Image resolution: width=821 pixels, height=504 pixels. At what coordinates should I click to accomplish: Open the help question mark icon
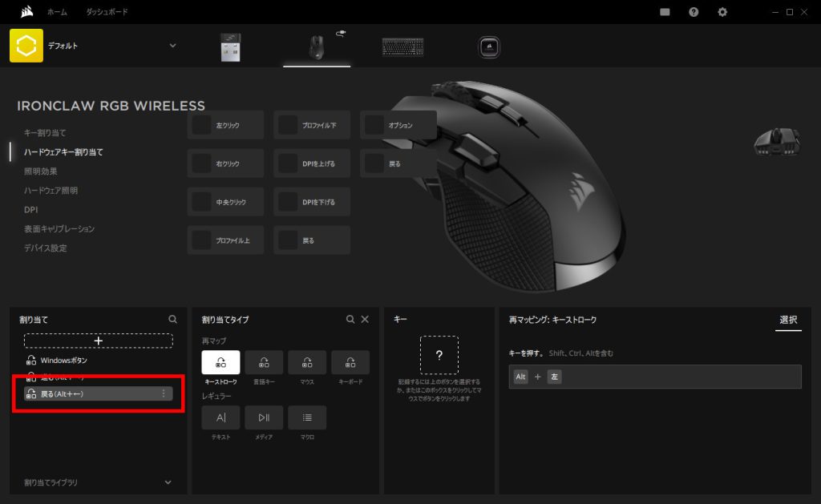click(694, 12)
